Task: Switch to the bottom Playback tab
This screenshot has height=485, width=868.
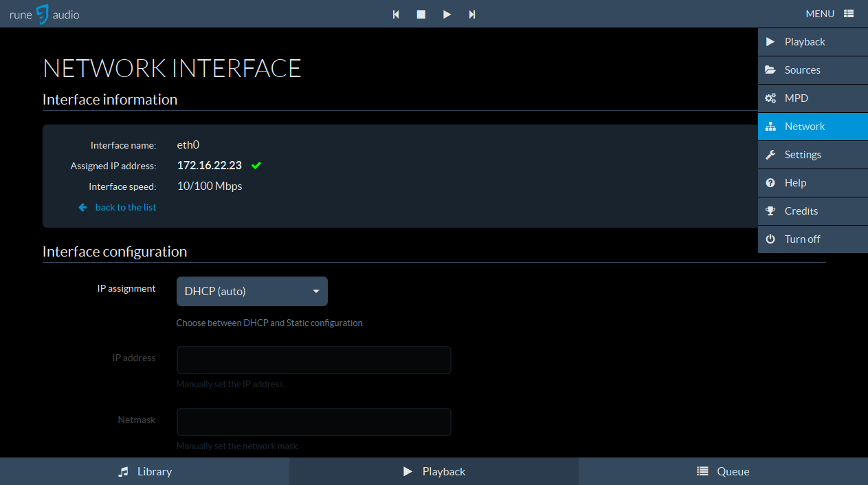Action: tap(434, 471)
